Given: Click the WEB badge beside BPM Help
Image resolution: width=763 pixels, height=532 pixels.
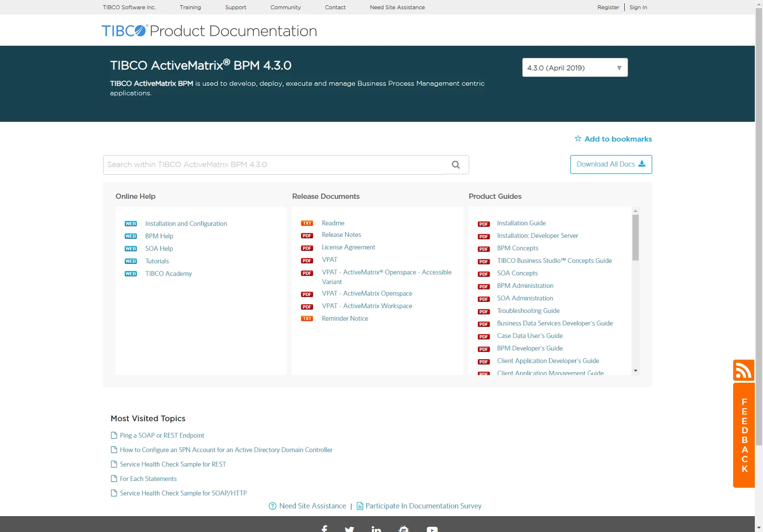Looking at the screenshot, I should pos(131,236).
